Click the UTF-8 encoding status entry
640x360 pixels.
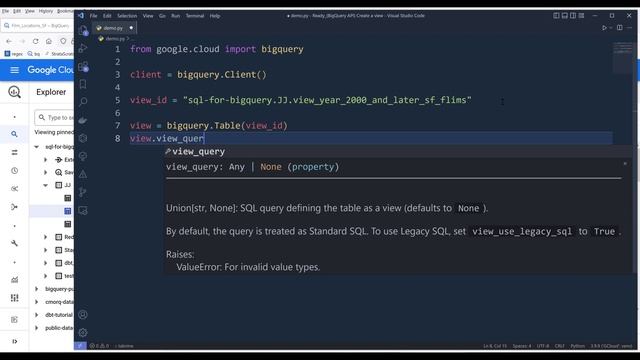543,346
